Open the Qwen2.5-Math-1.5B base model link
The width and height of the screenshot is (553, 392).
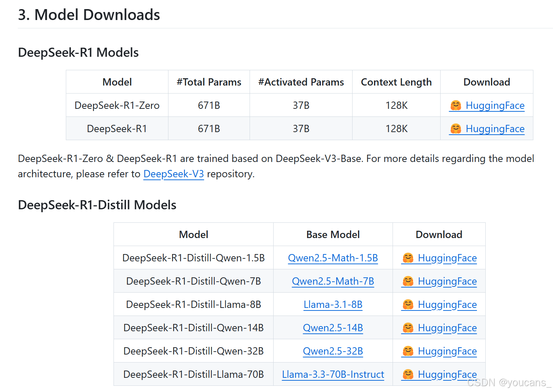coord(333,258)
